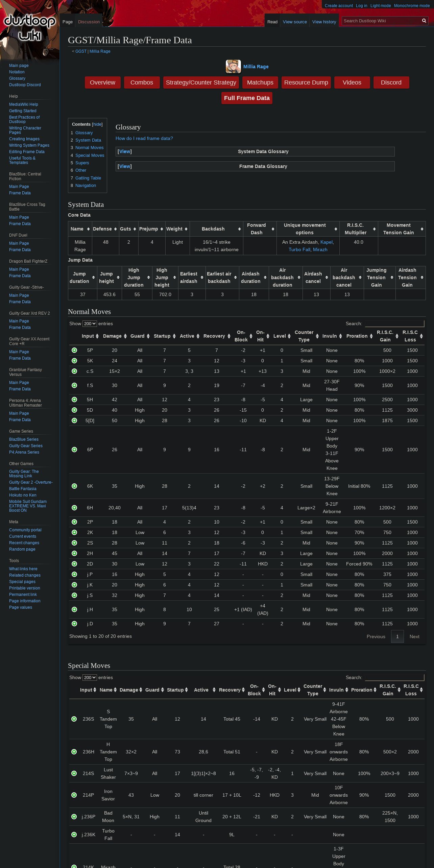
Task: Open the Combos section button
Action: [x=142, y=82]
